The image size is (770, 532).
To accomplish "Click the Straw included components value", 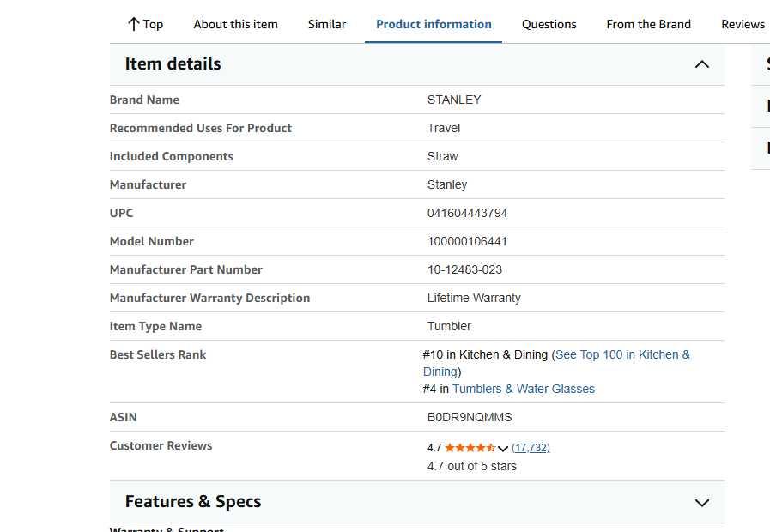I will click(442, 156).
